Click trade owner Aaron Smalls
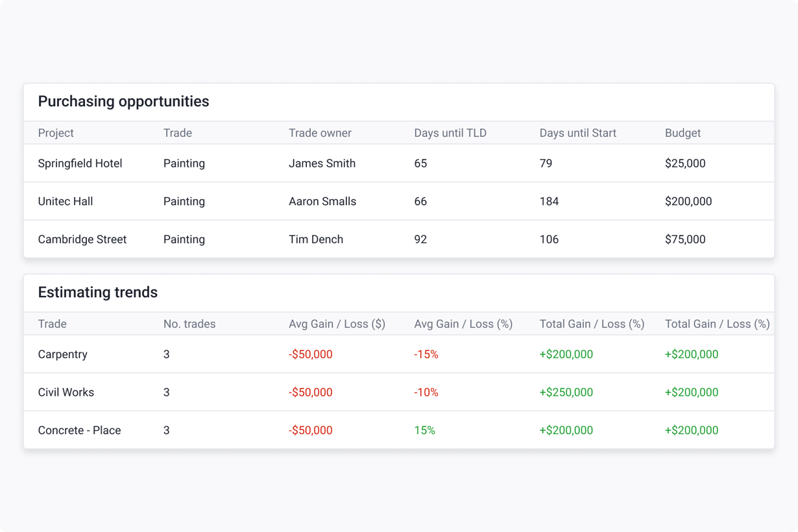The height and width of the screenshot is (532, 798). (x=322, y=201)
